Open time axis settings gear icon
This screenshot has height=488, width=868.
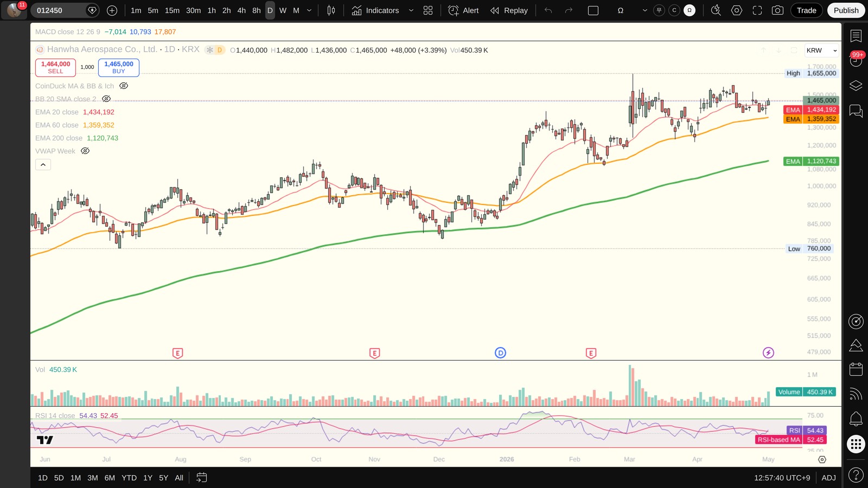click(822, 459)
